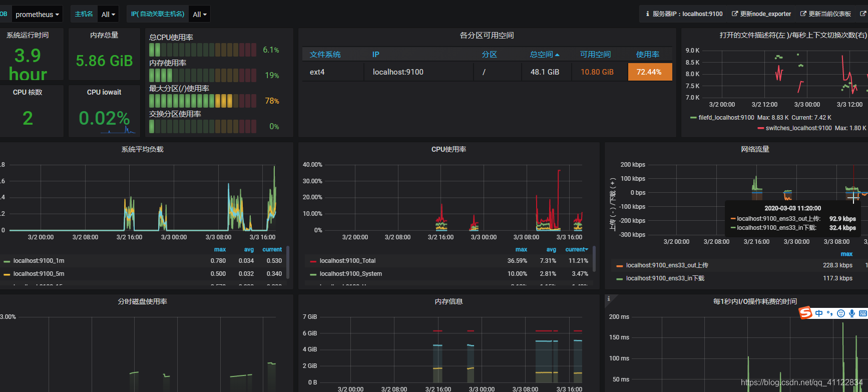Click the 72.44% usage cell
The height and width of the screenshot is (392, 868).
pyautogui.click(x=650, y=72)
